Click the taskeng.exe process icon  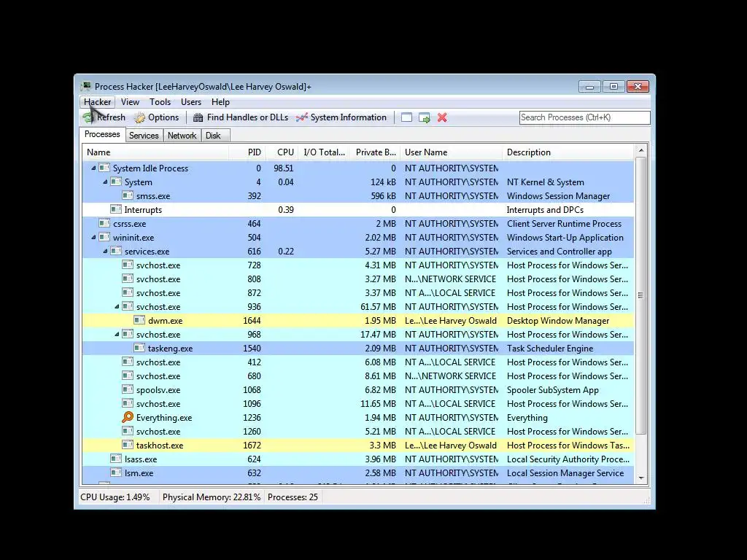[x=139, y=348]
